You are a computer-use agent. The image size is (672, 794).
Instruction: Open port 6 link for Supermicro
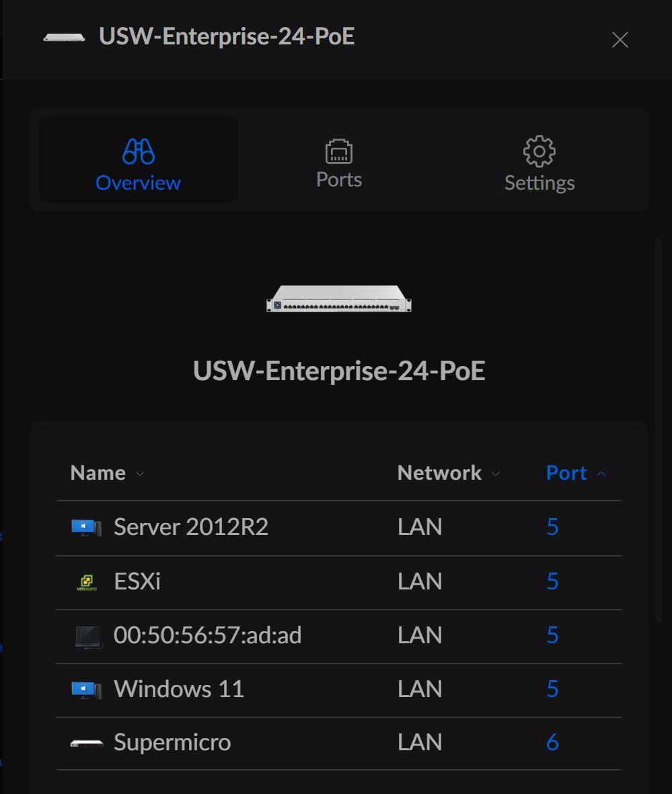[x=552, y=743]
